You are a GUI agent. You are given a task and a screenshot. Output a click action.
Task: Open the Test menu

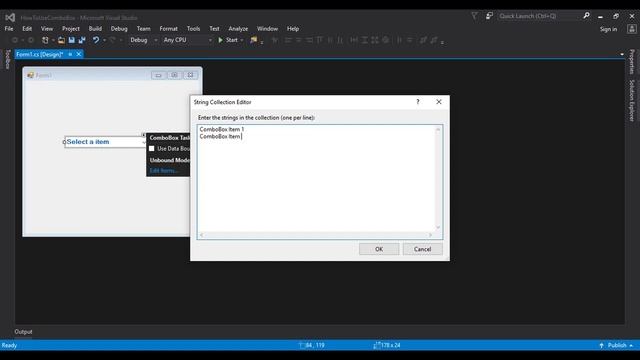click(x=214, y=29)
